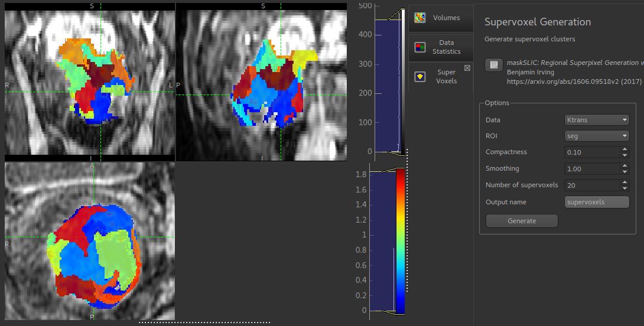Click the grayscale intensity bar

tap(403, 80)
